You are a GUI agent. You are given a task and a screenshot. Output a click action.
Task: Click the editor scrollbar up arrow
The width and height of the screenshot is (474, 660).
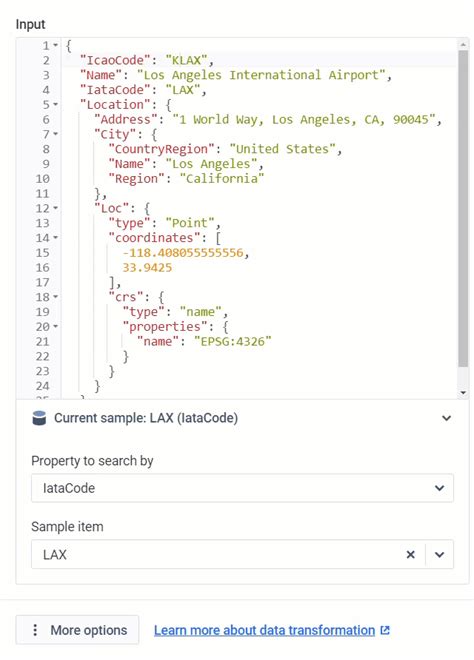tap(463, 45)
